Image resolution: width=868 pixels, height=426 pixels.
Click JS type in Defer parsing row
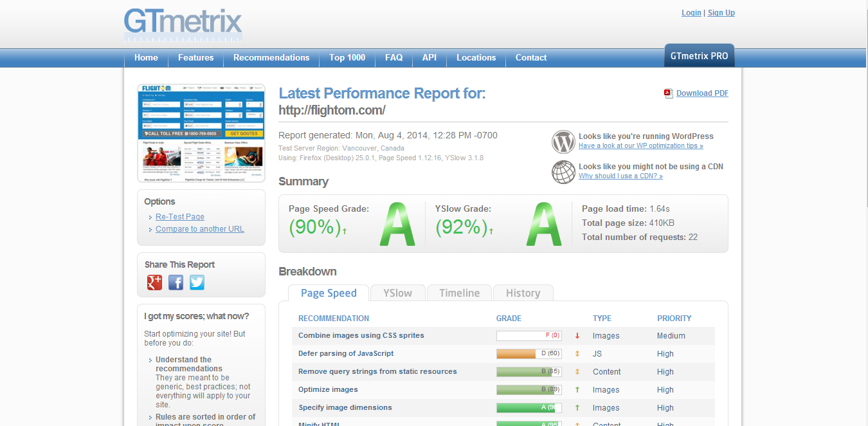coord(597,353)
